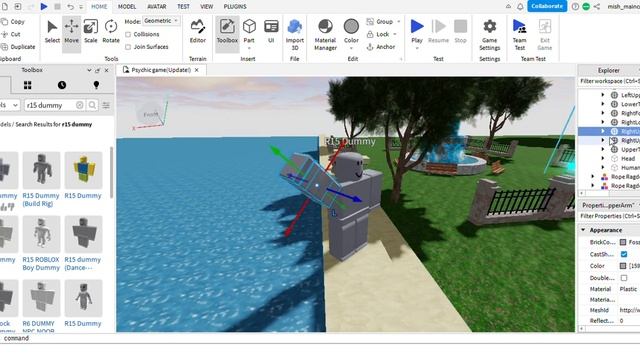Expand the Head tree item
This screenshot has width=640, height=360.
[x=603, y=158]
